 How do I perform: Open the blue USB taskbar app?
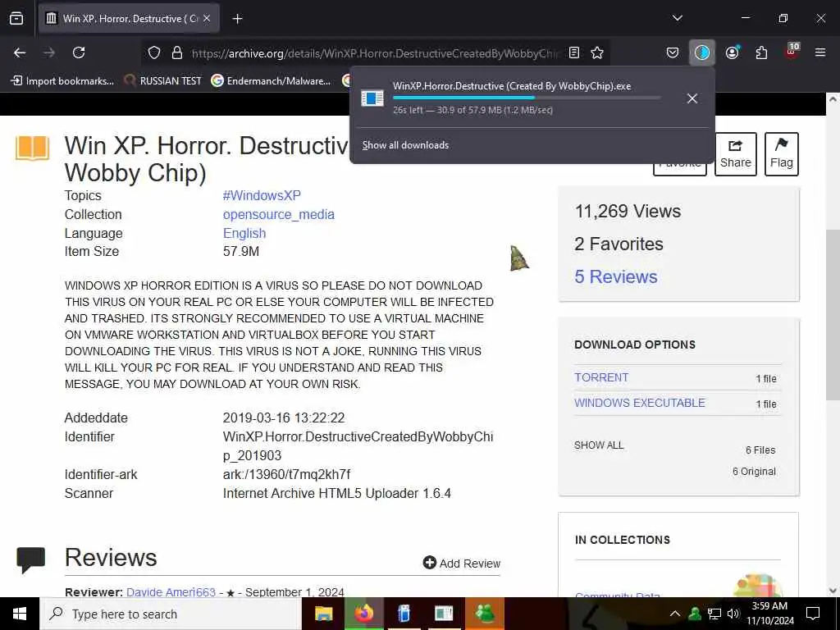tap(404, 614)
